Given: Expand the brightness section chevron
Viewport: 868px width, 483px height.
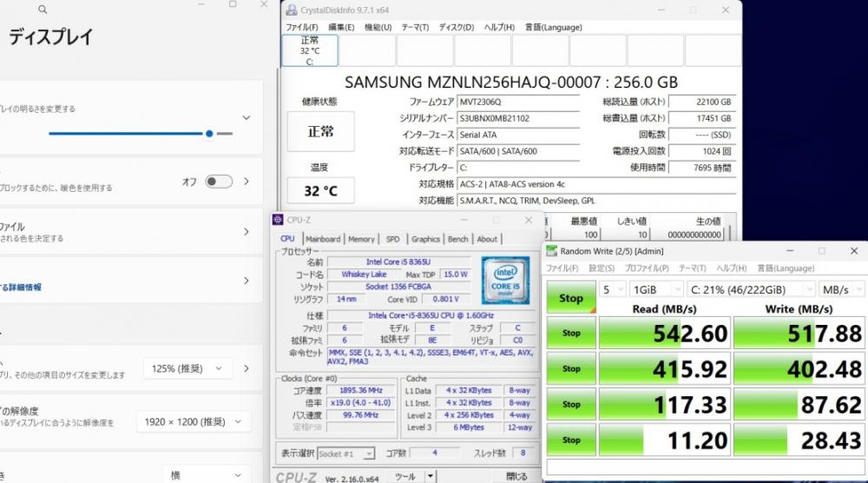Looking at the screenshot, I should tap(247, 117).
